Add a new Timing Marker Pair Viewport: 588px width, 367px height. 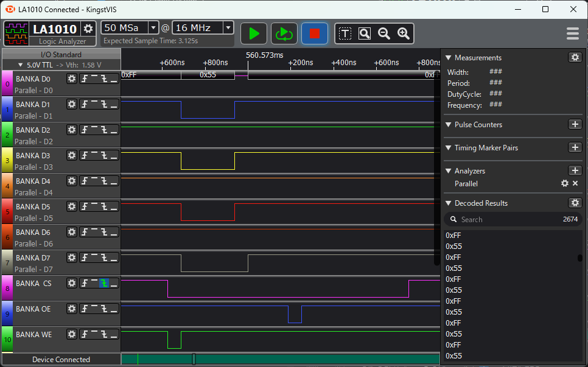click(x=575, y=147)
